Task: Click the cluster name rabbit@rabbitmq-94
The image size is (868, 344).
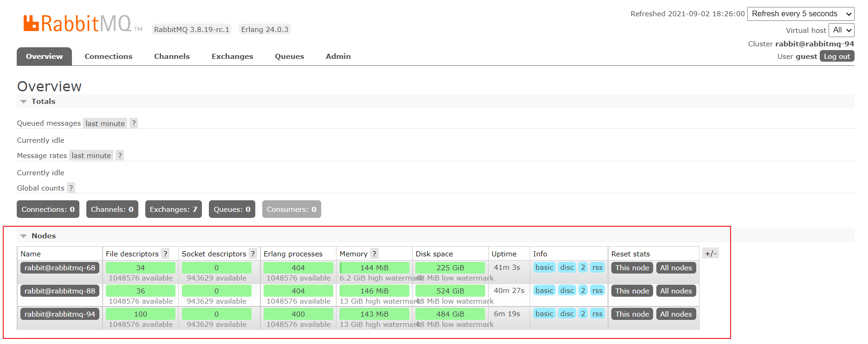Action: point(815,44)
